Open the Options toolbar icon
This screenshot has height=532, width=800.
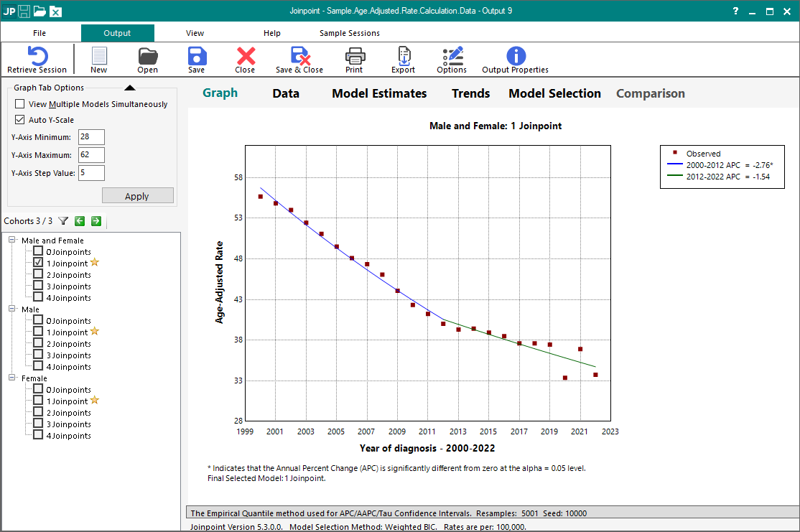click(x=452, y=57)
